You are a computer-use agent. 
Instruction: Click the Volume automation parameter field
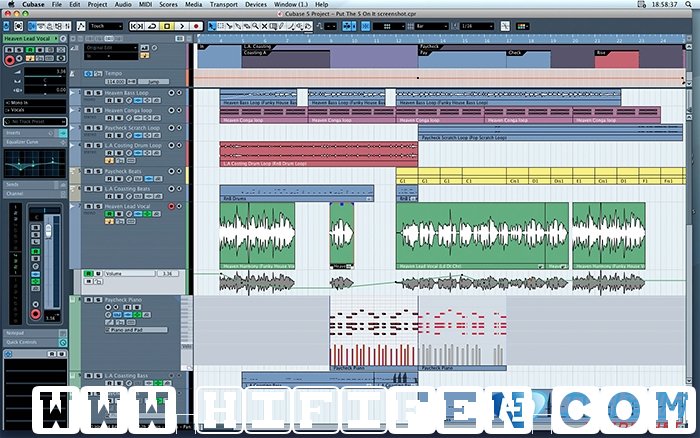point(129,273)
